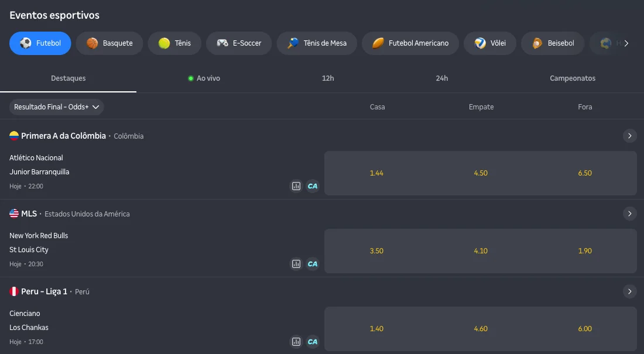This screenshot has height=354, width=644.
Task: Go to the Campeonatos tab
Action: click(573, 78)
